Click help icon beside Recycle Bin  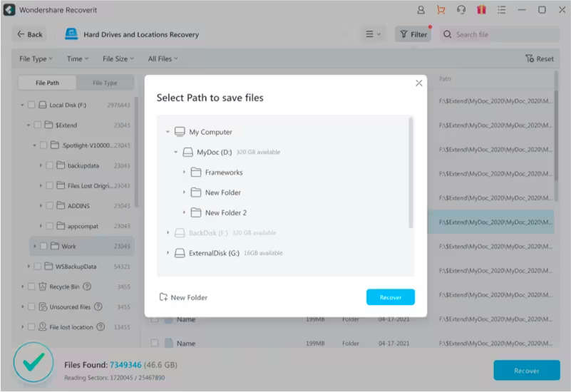click(x=87, y=287)
